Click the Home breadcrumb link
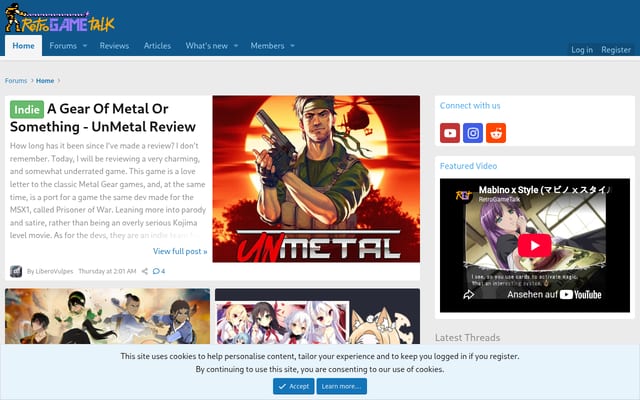640x400 pixels. point(45,81)
